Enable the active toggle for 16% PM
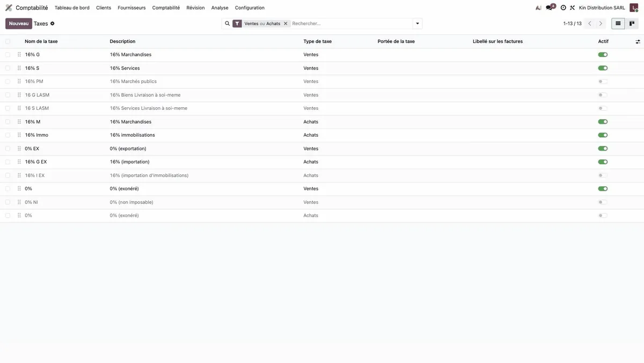This screenshot has width=644, height=363. 603,82
